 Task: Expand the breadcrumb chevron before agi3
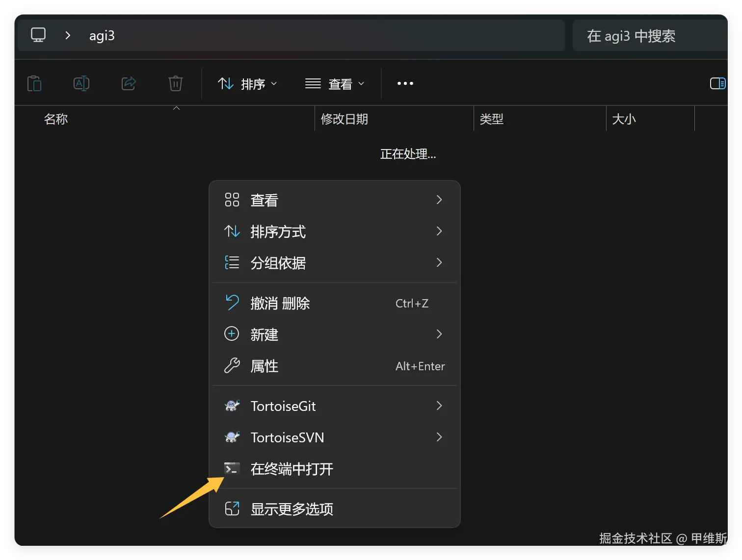[x=68, y=35]
